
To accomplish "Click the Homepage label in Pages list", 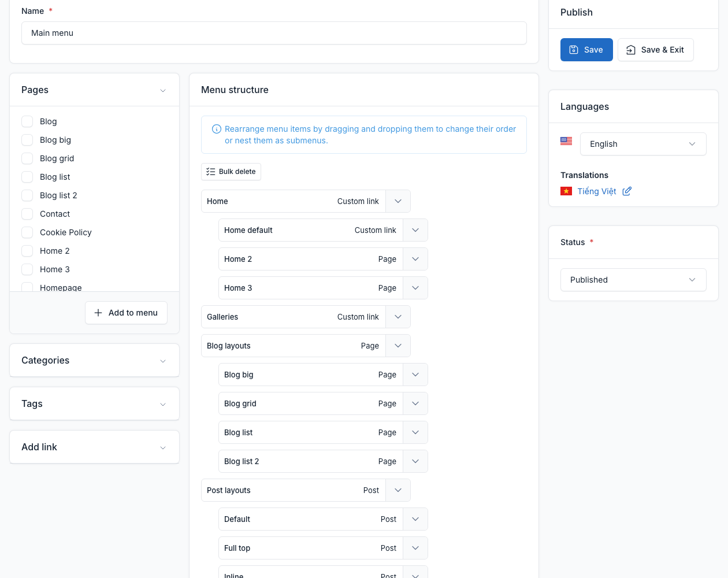I will pyautogui.click(x=61, y=287).
